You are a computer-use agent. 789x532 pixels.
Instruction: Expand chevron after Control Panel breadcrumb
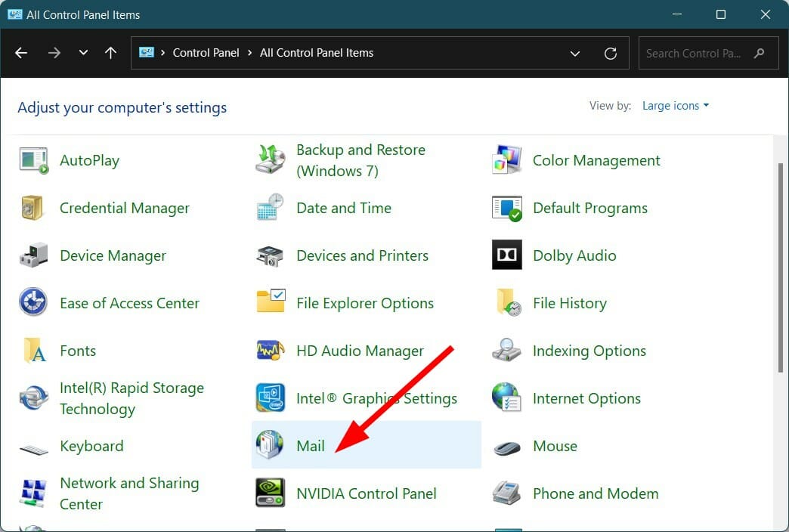(x=249, y=53)
